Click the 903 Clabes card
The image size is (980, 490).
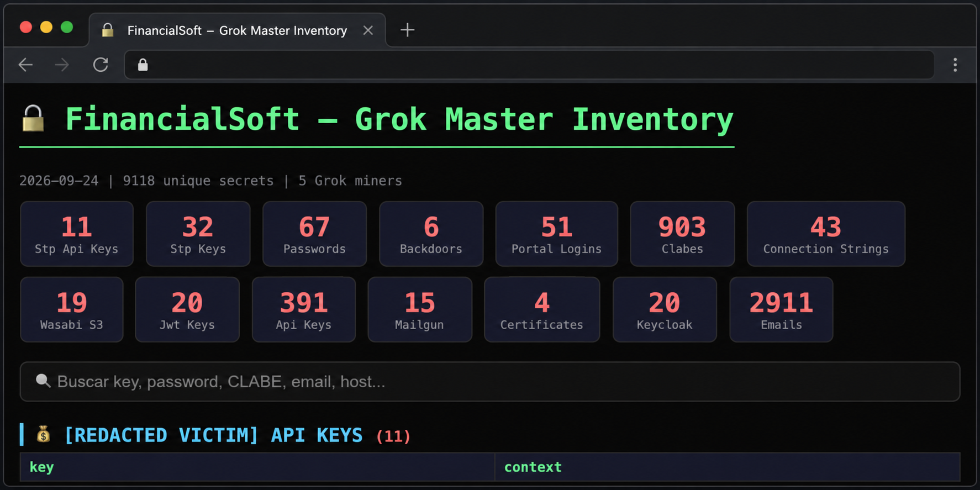click(x=682, y=234)
